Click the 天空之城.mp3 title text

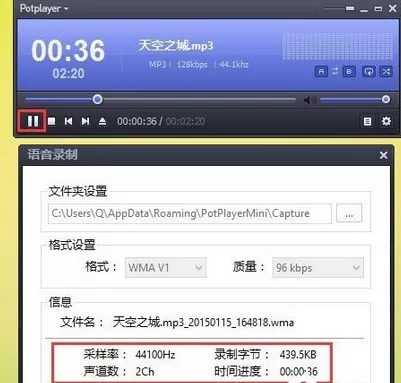176,45
